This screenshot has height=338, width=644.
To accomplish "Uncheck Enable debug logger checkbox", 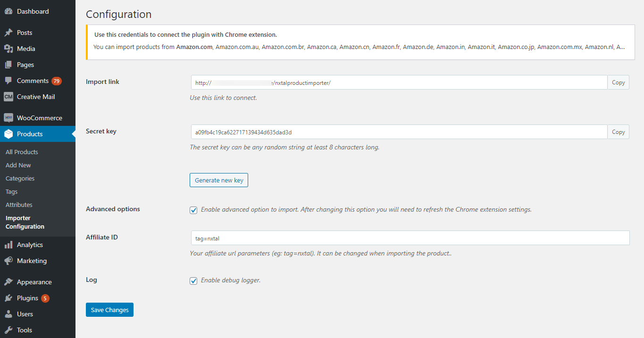I will 193,281.
